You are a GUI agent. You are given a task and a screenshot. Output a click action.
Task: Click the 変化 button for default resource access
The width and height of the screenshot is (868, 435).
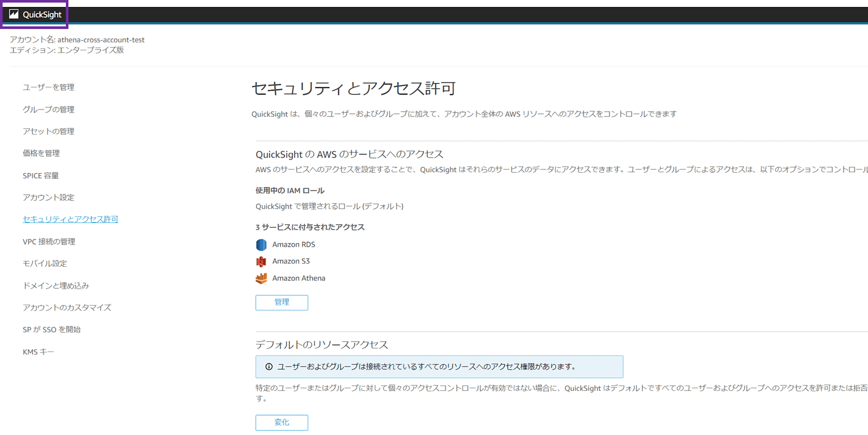pyautogui.click(x=282, y=422)
